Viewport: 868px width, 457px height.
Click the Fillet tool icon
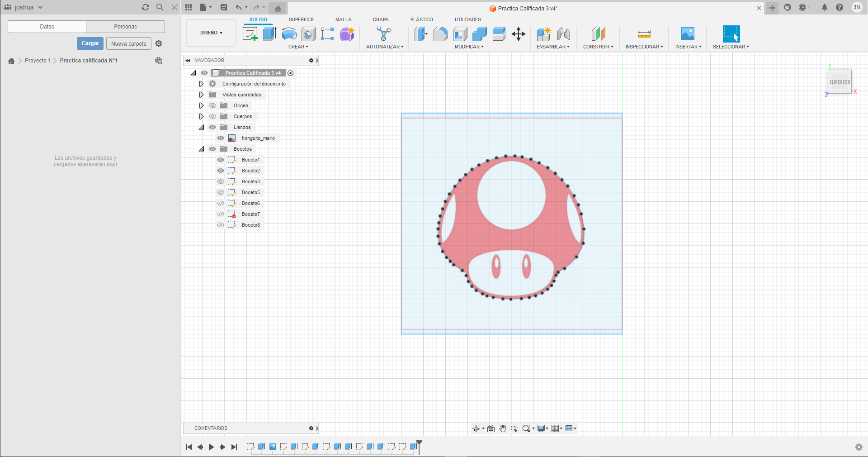tap(440, 34)
